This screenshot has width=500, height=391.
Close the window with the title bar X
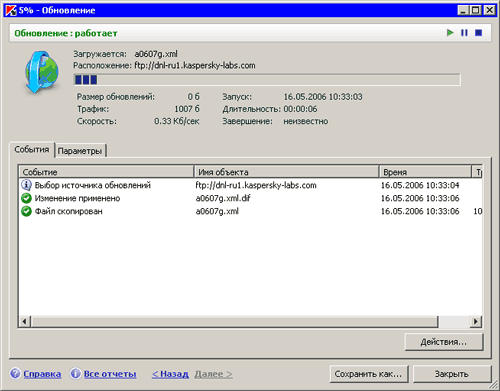coord(489,10)
